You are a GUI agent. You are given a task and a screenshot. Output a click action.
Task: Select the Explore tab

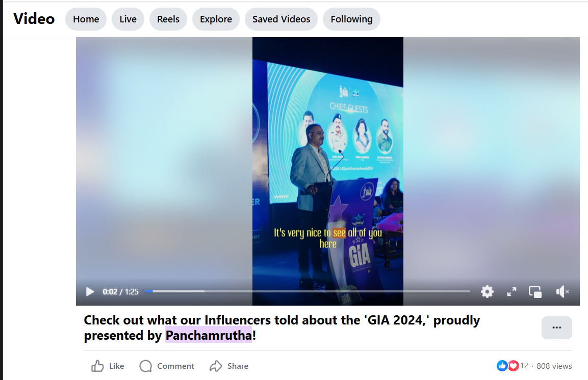click(216, 19)
